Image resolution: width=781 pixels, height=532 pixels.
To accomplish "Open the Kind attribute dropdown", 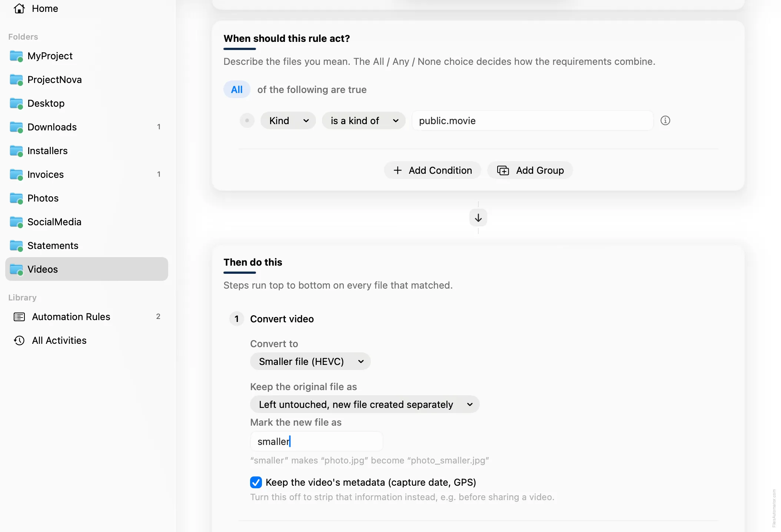I will 288,121.
